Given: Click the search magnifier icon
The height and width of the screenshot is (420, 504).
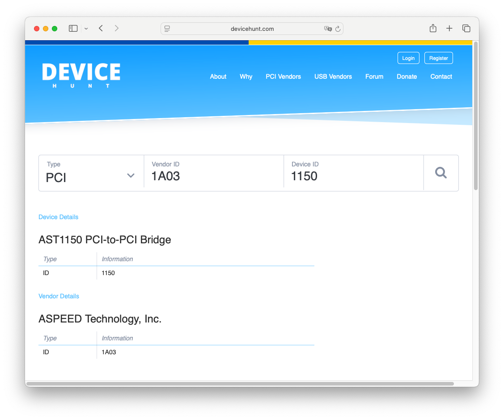Looking at the screenshot, I should point(441,173).
